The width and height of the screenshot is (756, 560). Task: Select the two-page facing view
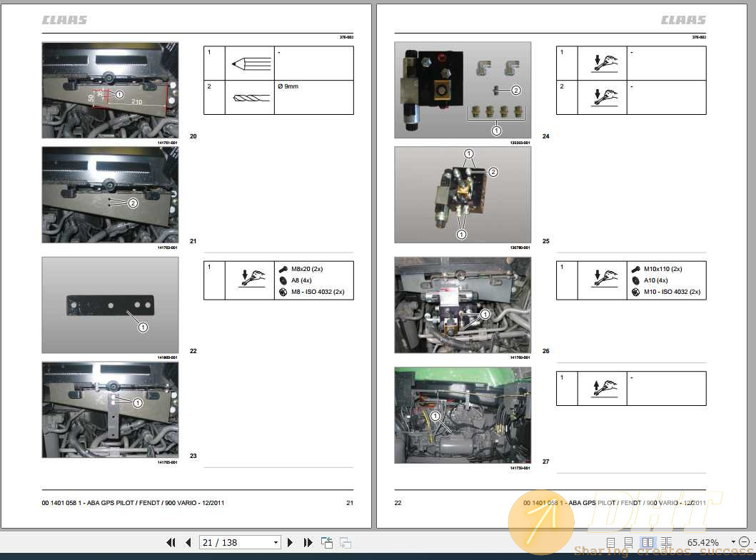tap(647, 543)
